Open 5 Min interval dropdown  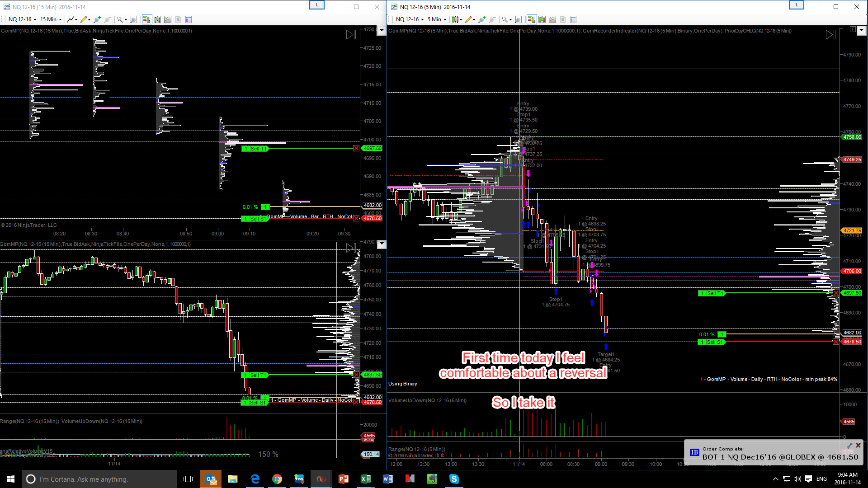point(437,19)
